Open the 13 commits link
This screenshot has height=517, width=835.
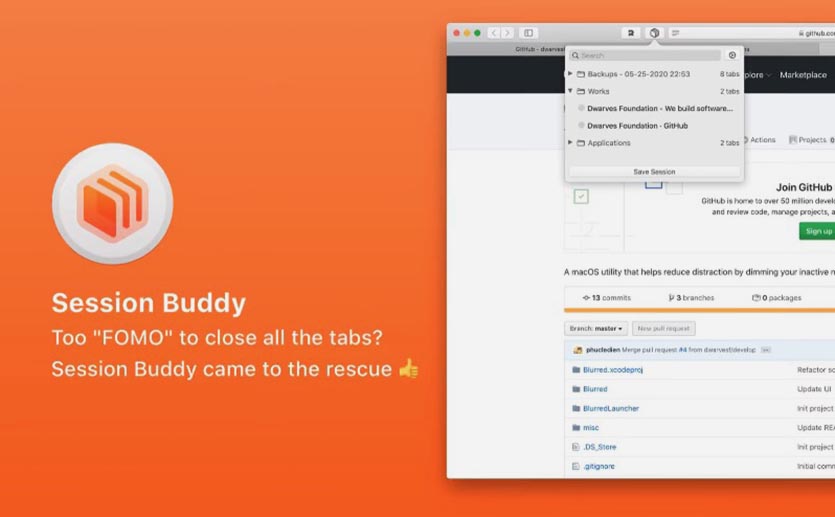coord(607,298)
